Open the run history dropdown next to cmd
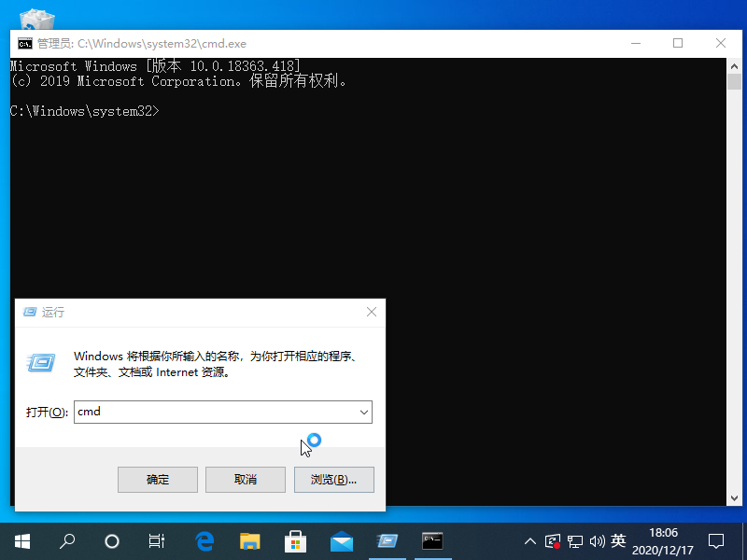 [x=364, y=412]
